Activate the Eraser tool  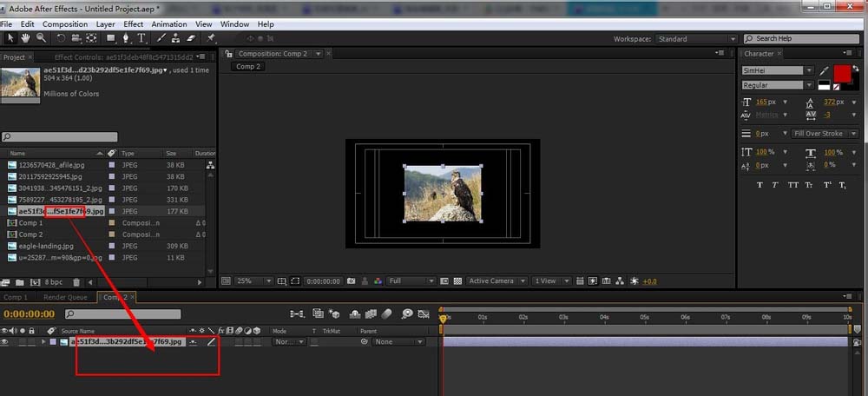(x=190, y=38)
